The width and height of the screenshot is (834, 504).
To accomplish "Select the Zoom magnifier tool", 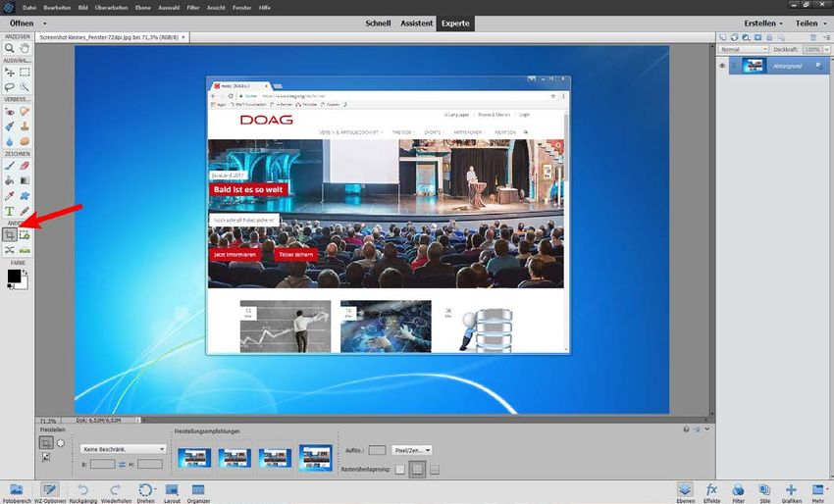I will point(10,48).
